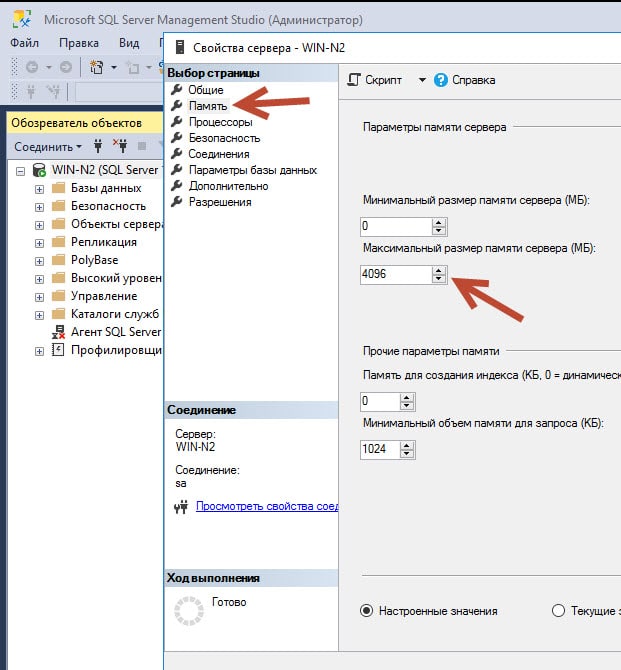Click the navigate back toolbar icon

[32, 67]
